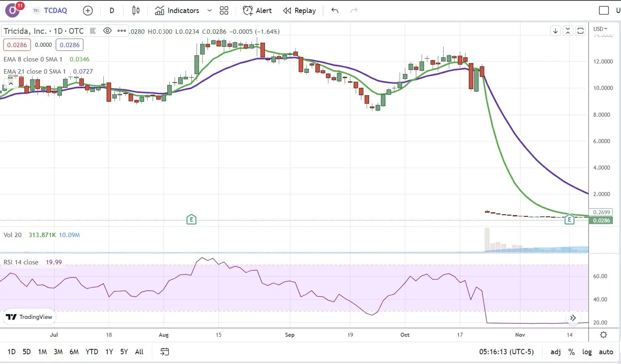Viewport: 621px width, 364px height.
Task: Jump to latest bar with double-arrow icon
Action: [573, 318]
